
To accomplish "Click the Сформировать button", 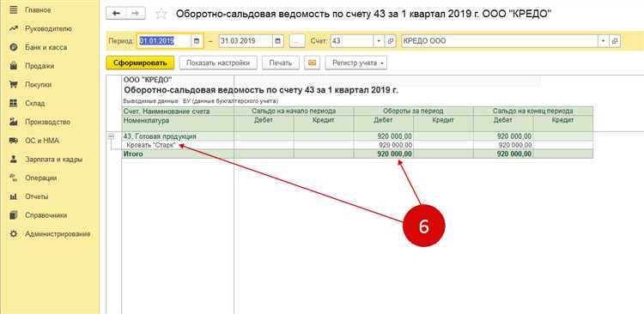I will (x=140, y=63).
